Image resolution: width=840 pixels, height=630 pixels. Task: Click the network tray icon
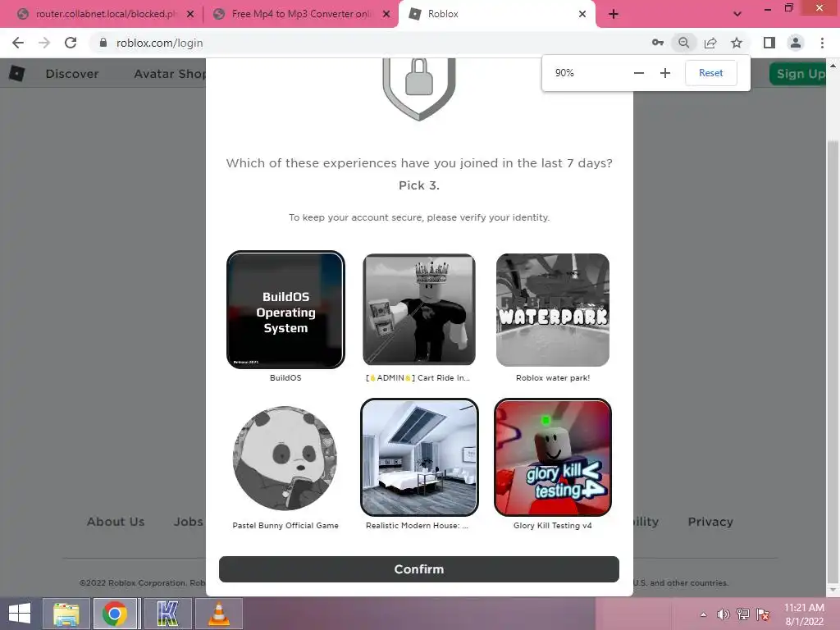(x=743, y=614)
